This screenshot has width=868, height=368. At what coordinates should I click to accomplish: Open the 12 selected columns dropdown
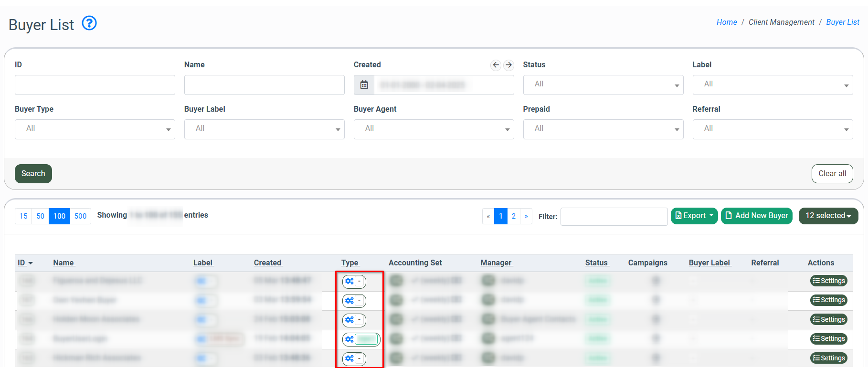point(828,216)
